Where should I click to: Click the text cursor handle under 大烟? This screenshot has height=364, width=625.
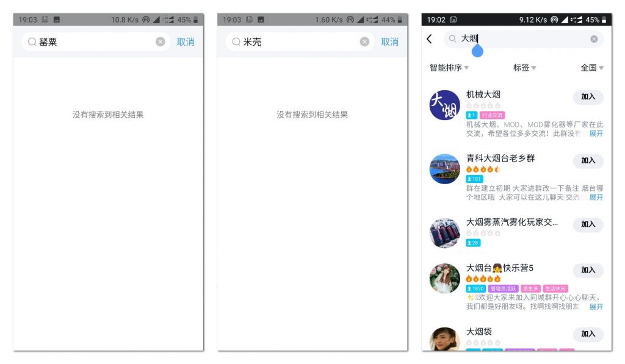pos(477,51)
